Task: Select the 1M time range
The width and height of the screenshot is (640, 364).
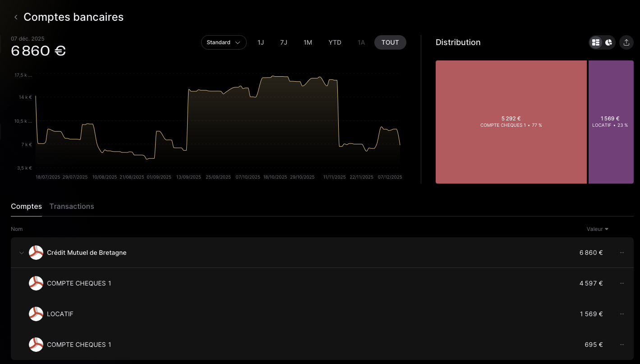Action: click(x=308, y=42)
